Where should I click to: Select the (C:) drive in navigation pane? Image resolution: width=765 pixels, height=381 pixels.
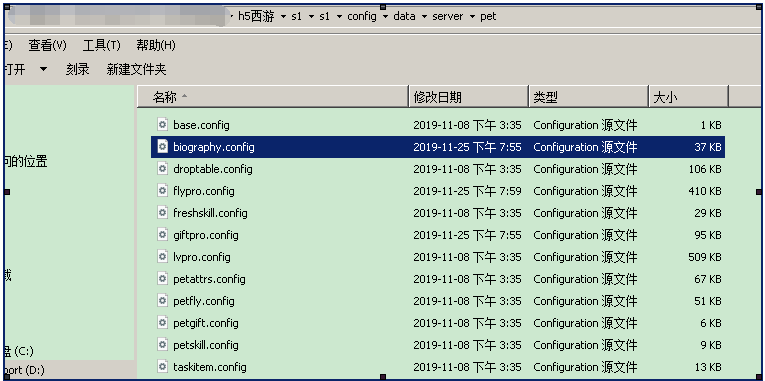point(20,351)
